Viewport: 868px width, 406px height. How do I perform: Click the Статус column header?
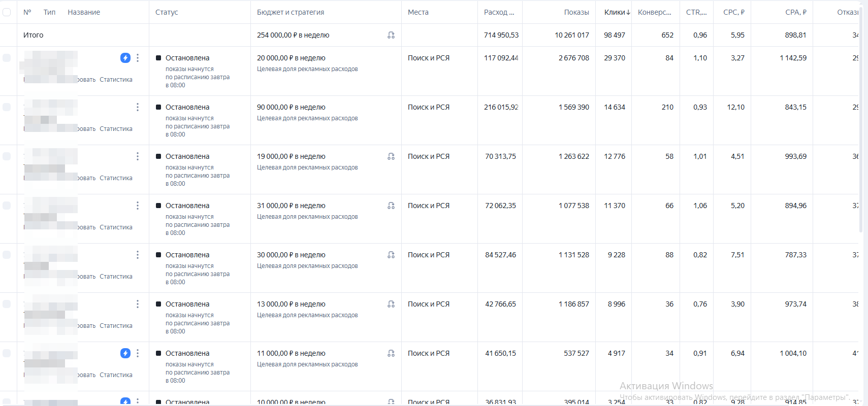coord(167,12)
